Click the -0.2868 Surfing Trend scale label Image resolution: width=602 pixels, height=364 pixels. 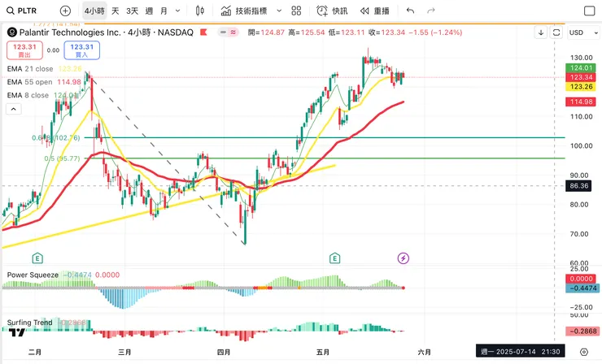coord(582,331)
